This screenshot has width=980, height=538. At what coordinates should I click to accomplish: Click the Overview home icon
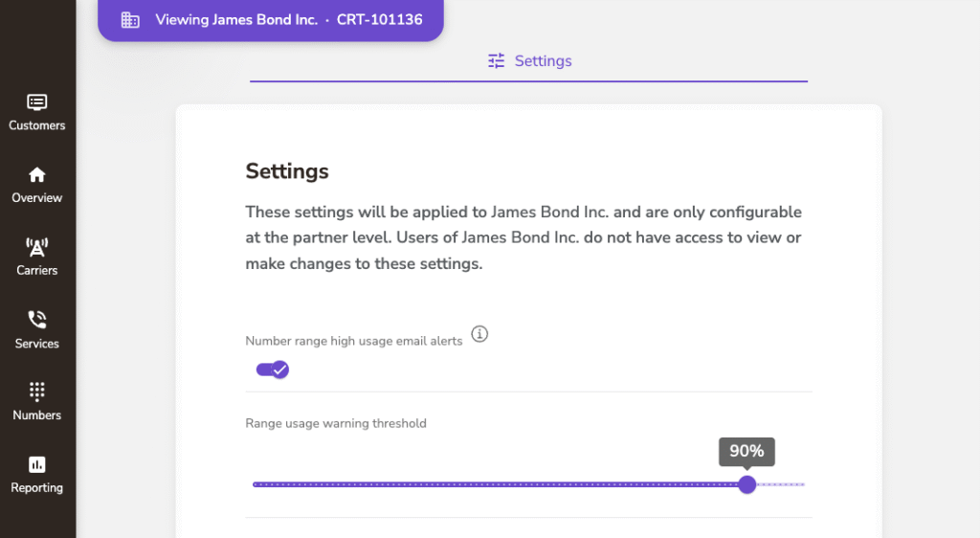(37, 175)
